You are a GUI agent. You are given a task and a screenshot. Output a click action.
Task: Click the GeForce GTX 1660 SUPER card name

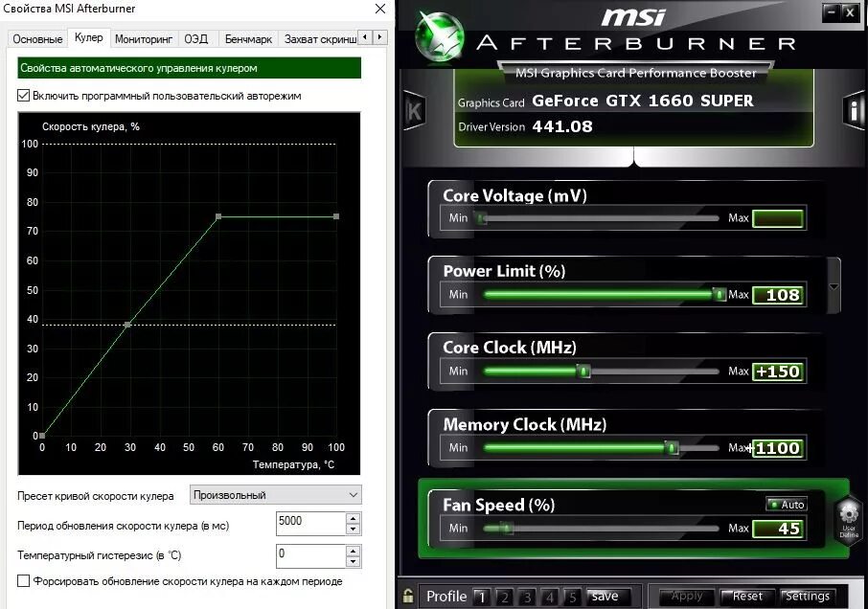coord(643,101)
